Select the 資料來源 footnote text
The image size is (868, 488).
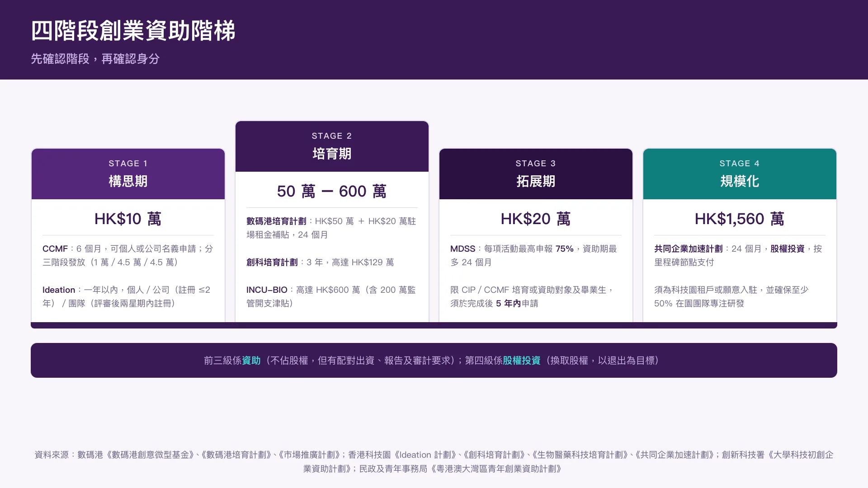pyautogui.click(x=434, y=461)
